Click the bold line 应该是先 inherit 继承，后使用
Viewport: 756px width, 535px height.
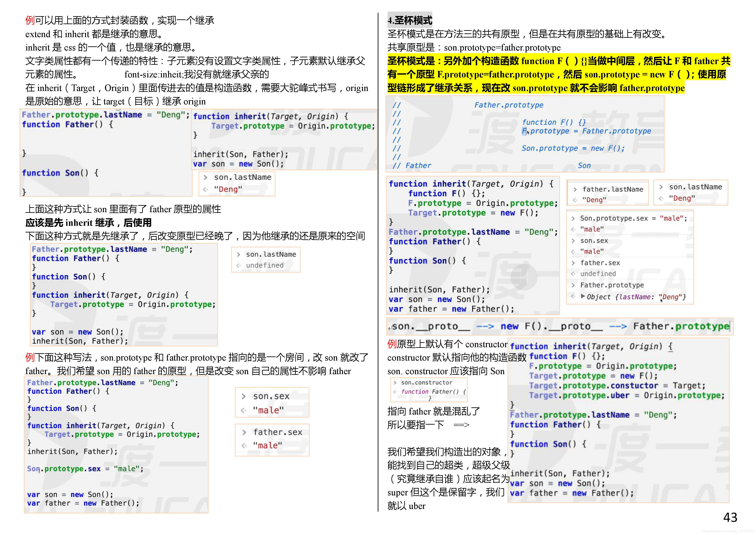click(x=88, y=223)
